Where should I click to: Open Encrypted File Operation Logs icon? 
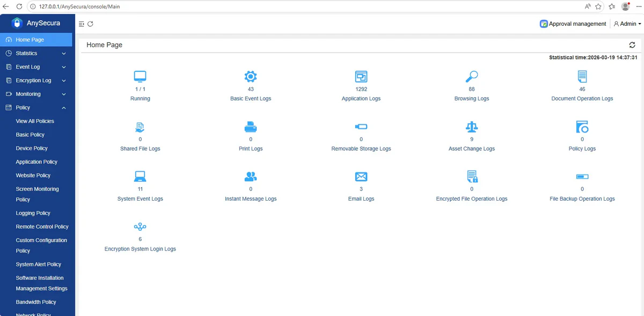click(x=472, y=177)
